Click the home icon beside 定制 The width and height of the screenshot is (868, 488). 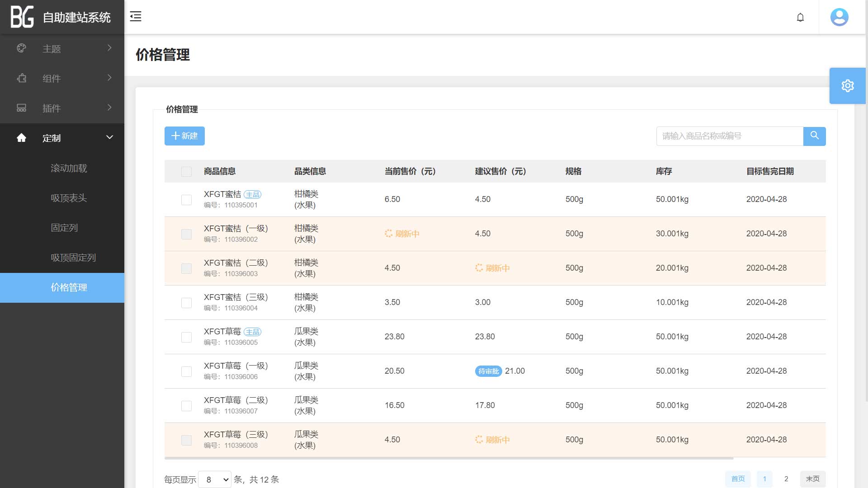coord(21,138)
